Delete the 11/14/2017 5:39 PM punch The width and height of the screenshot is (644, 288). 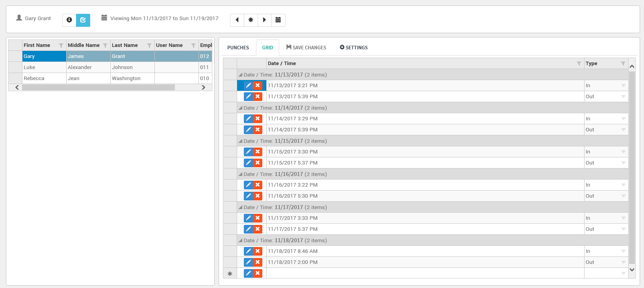258,130
